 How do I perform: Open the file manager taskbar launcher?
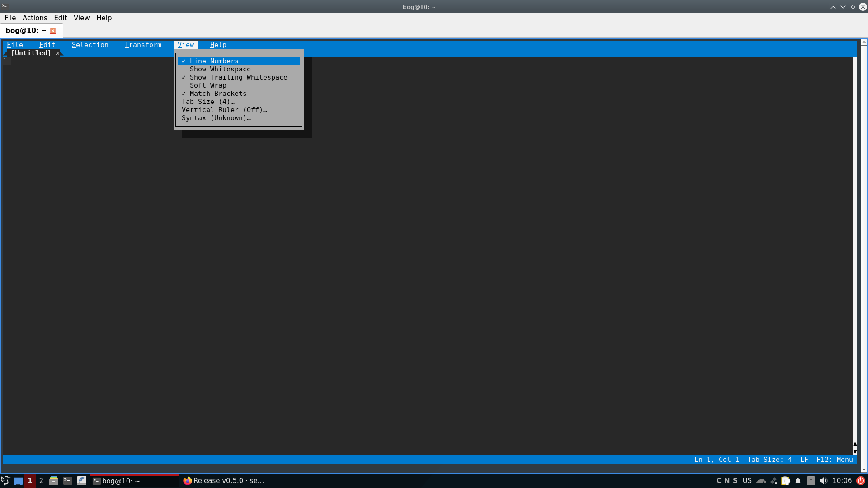(x=54, y=481)
